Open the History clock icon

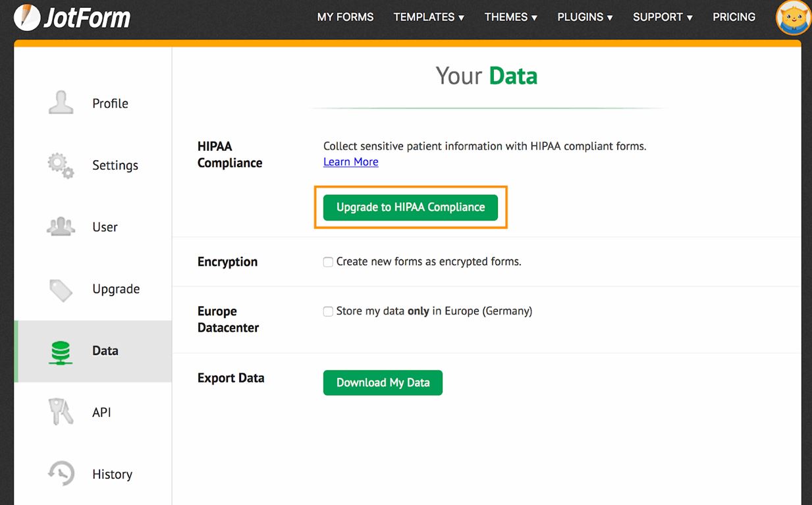tap(61, 474)
